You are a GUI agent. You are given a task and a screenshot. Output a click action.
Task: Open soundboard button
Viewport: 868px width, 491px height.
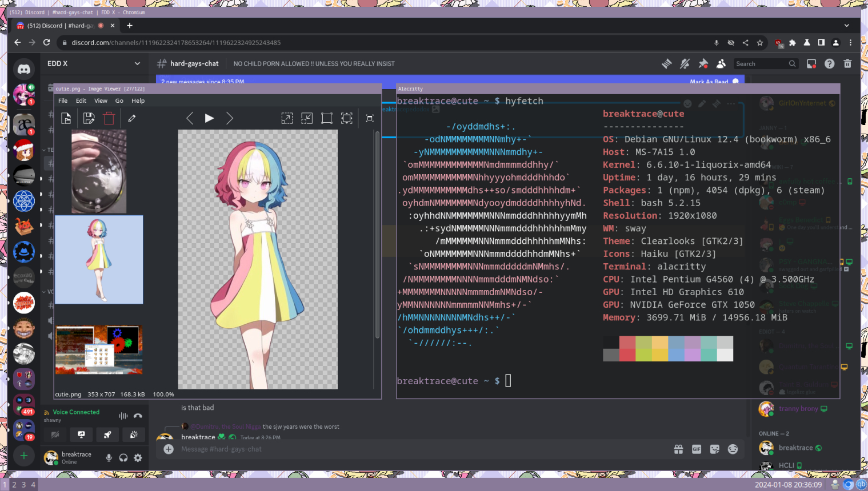(x=134, y=434)
